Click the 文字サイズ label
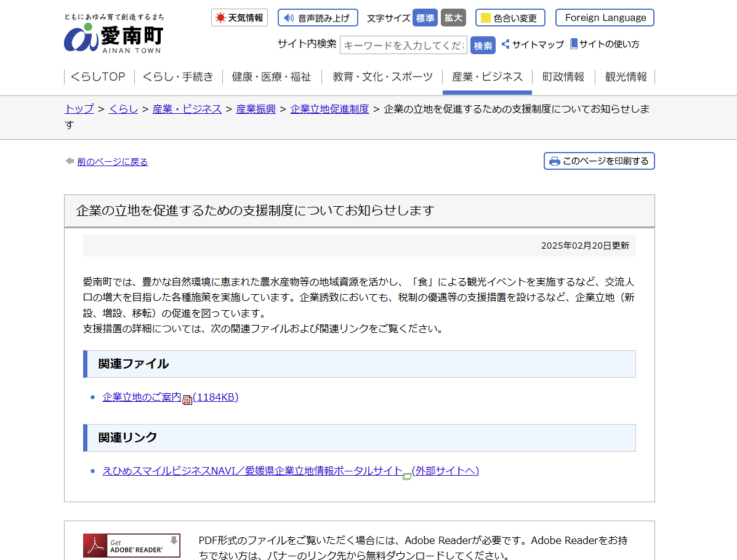This screenshot has width=737, height=560. [x=389, y=18]
